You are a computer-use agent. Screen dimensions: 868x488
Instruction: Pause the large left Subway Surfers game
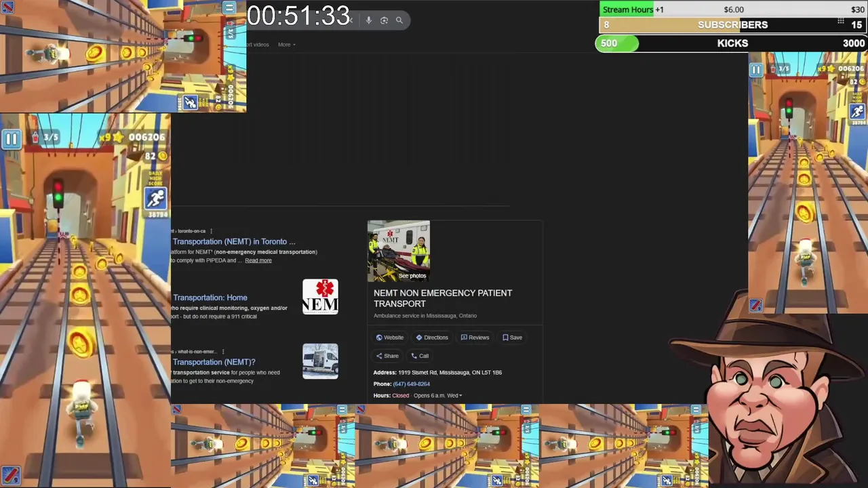coord(12,140)
